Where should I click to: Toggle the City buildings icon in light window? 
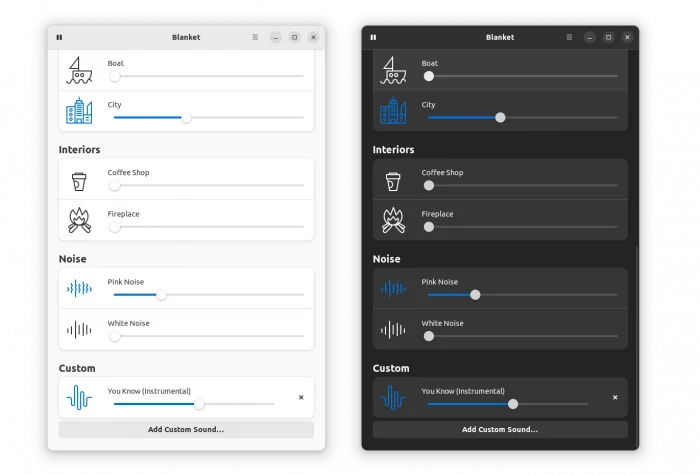coord(79,111)
